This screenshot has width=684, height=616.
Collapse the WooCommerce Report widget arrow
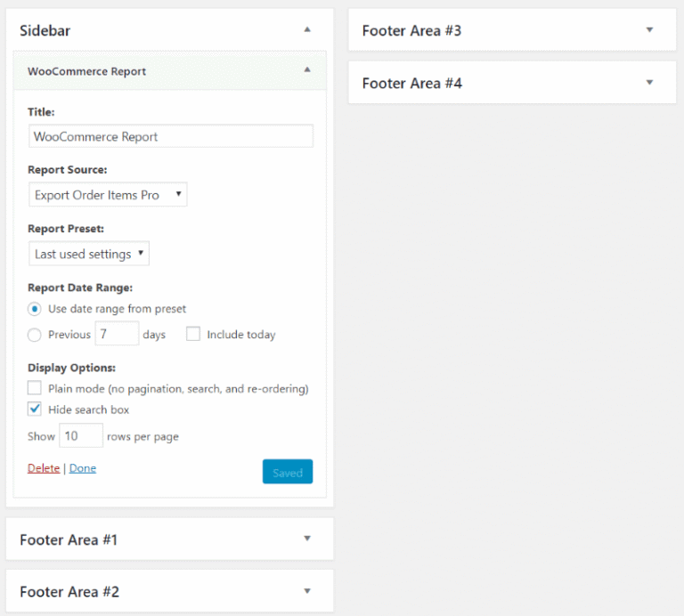[307, 69]
